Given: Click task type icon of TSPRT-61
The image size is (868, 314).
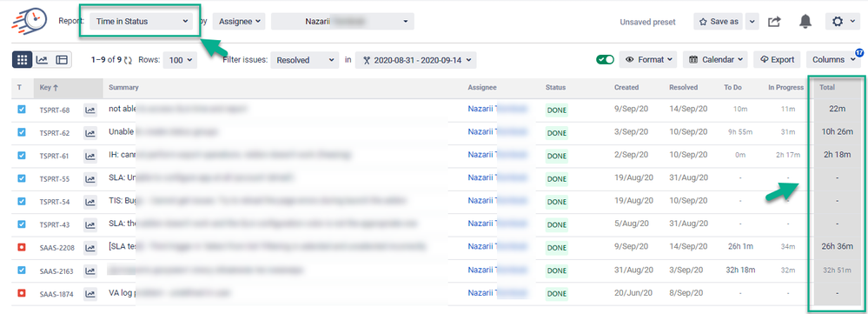Looking at the screenshot, I should point(22,155).
